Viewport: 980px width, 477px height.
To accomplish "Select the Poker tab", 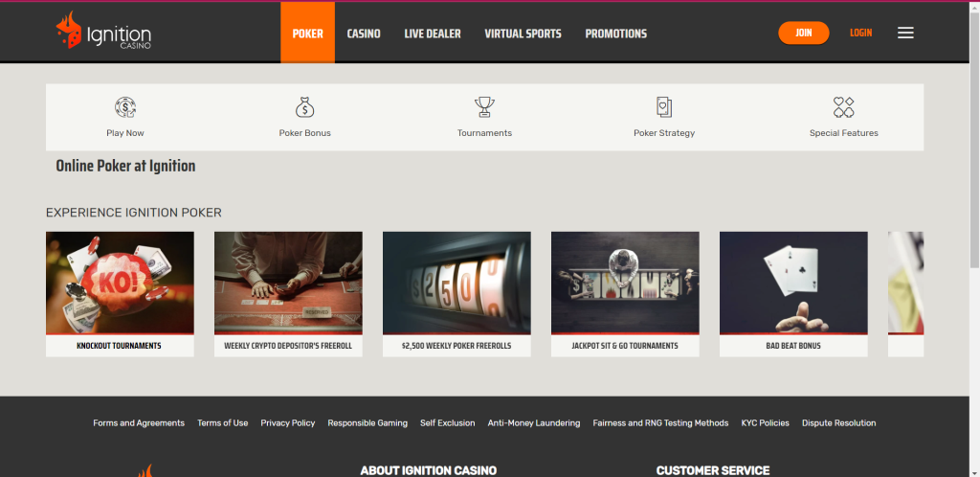I will click(307, 33).
